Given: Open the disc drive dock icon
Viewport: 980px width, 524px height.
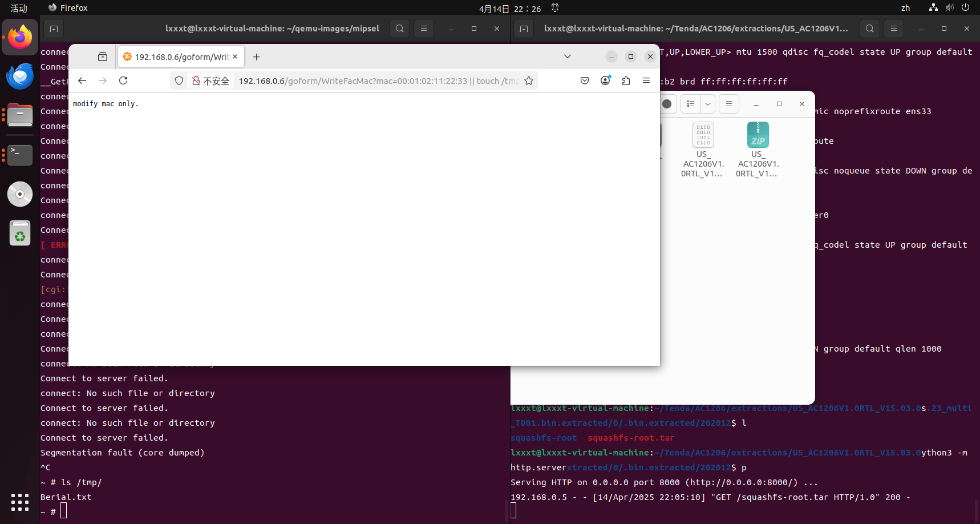Looking at the screenshot, I should tap(20, 194).
